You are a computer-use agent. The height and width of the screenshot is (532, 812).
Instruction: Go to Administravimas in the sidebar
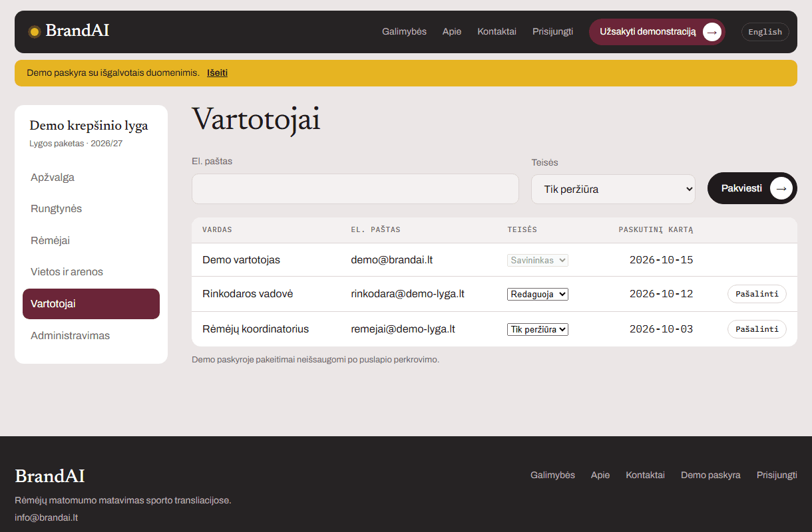pyautogui.click(x=91, y=336)
